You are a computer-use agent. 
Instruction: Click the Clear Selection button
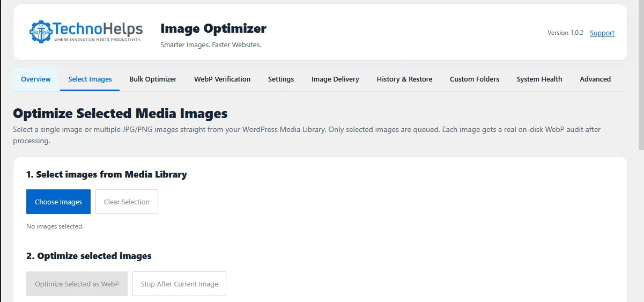(127, 202)
